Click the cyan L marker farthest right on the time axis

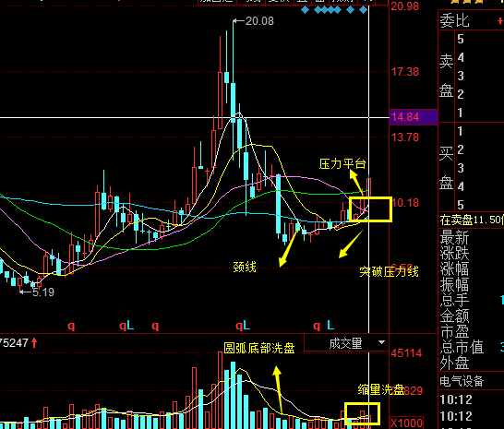coord(330,325)
